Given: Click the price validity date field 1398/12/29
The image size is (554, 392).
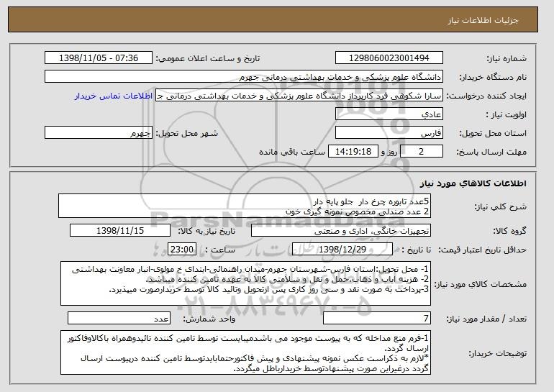Looking at the screenshot, I should pyautogui.click(x=342, y=250).
